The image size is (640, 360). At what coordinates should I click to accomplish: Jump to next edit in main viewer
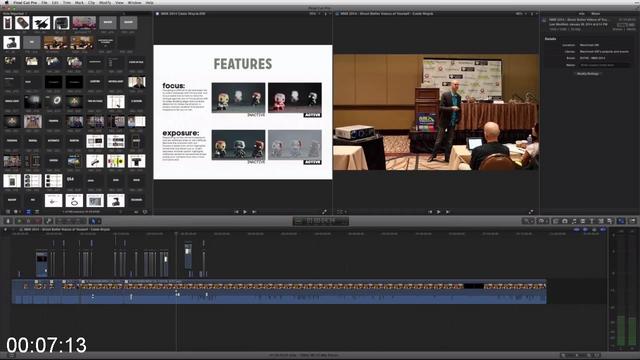448,212
